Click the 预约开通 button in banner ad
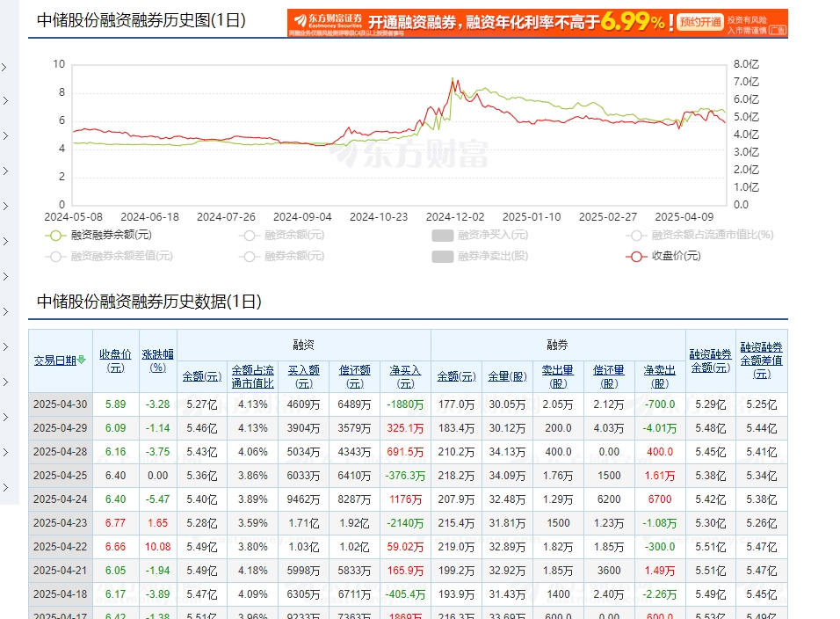The height and width of the screenshot is (619, 840). pos(700,22)
